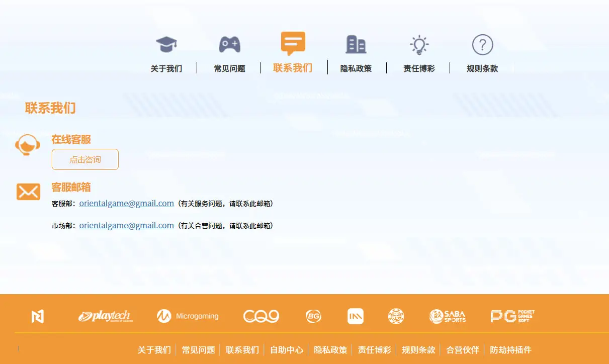Click the PG Pocket Games Soft logo
This screenshot has height=364, width=609.
pos(512,316)
